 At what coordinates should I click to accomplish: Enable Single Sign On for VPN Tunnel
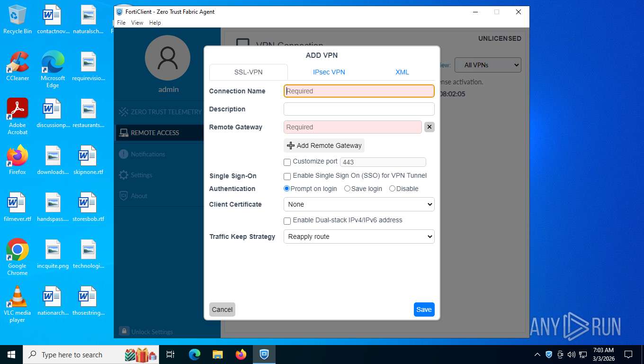(287, 176)
